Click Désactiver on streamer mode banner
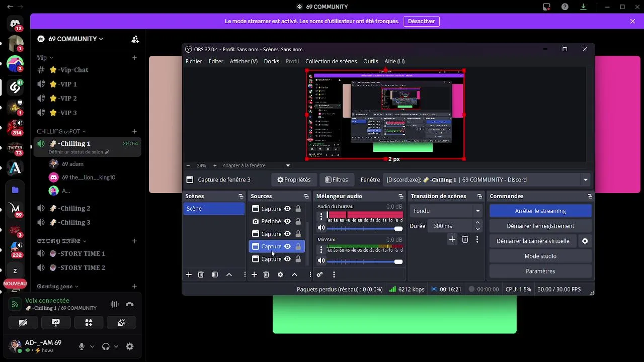The height and width of the screenshot is (362, 644). click(x=421, y=21)
